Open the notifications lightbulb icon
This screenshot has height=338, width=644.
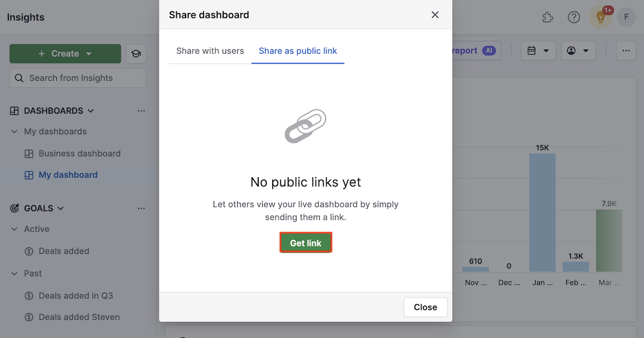[600, 17]
